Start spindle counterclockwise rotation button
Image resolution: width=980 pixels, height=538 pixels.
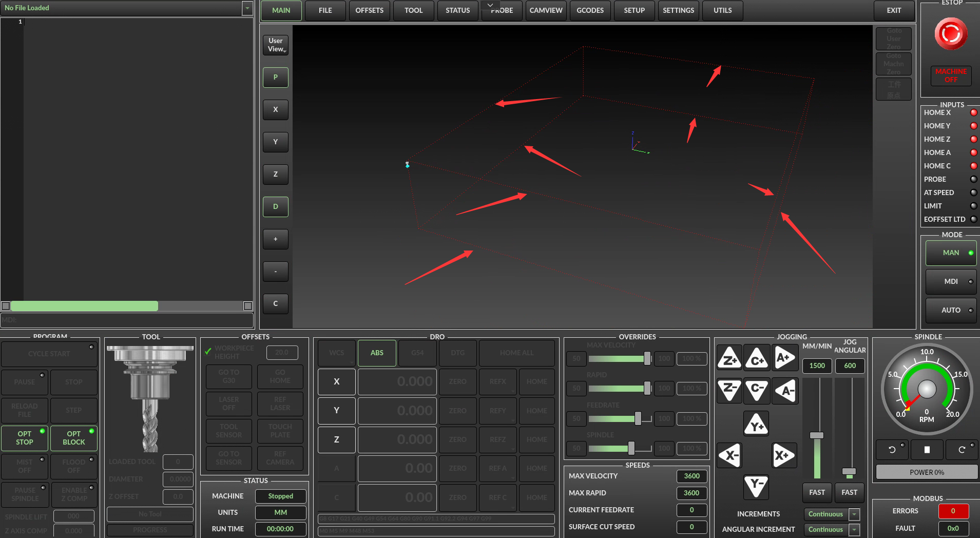tap(892, 450)
